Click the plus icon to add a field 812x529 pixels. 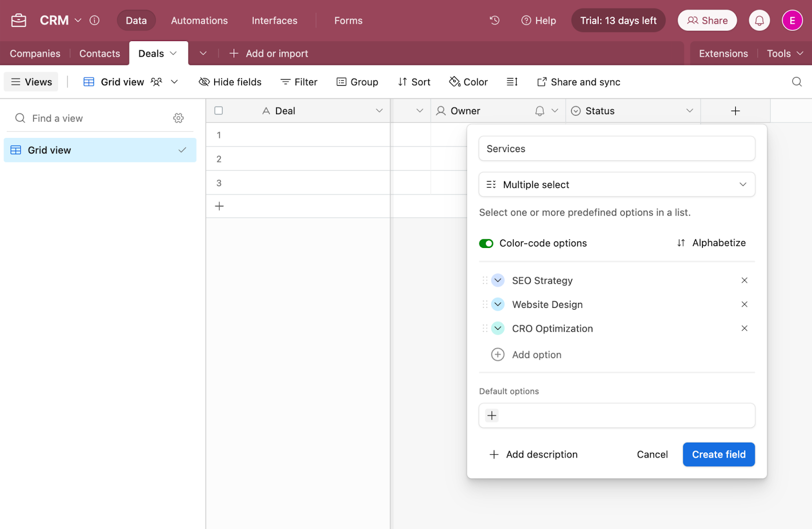[x=735, y=111]
